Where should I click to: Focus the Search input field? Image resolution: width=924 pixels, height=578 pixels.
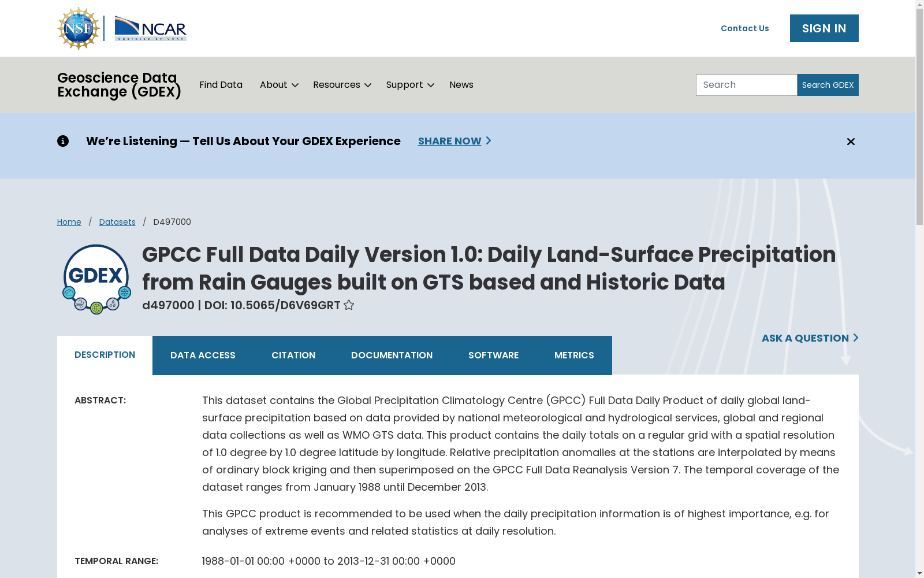[x=747, y=85]
